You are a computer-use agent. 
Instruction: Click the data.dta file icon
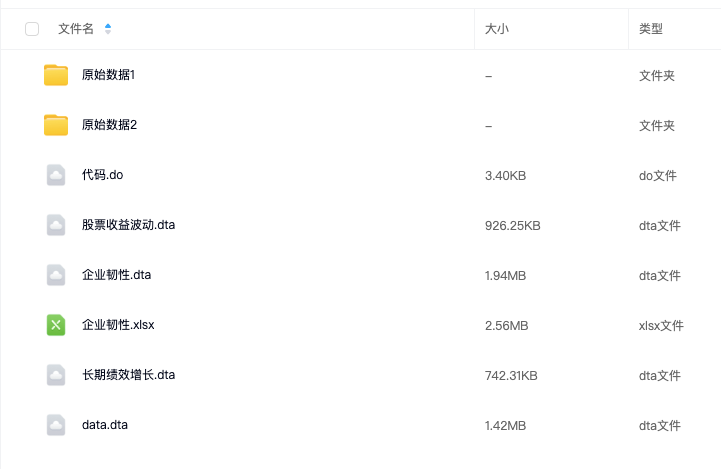[x=56, y=425]
